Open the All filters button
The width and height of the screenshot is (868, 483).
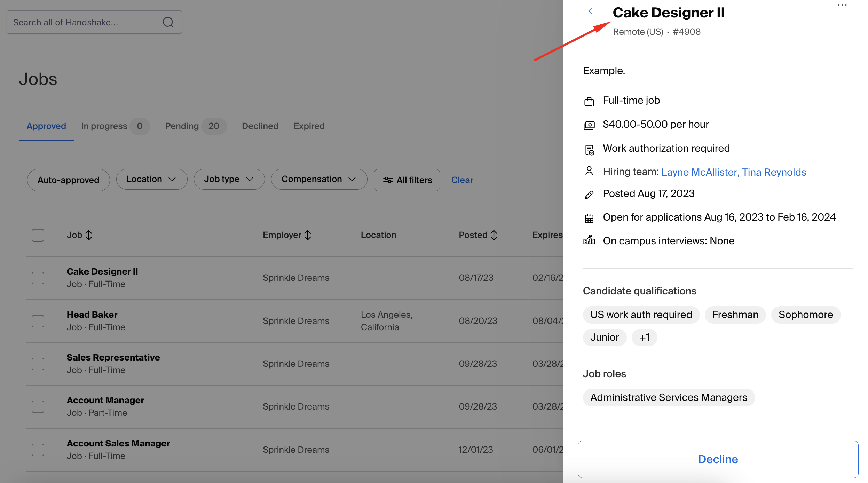[x=407, y=180]
